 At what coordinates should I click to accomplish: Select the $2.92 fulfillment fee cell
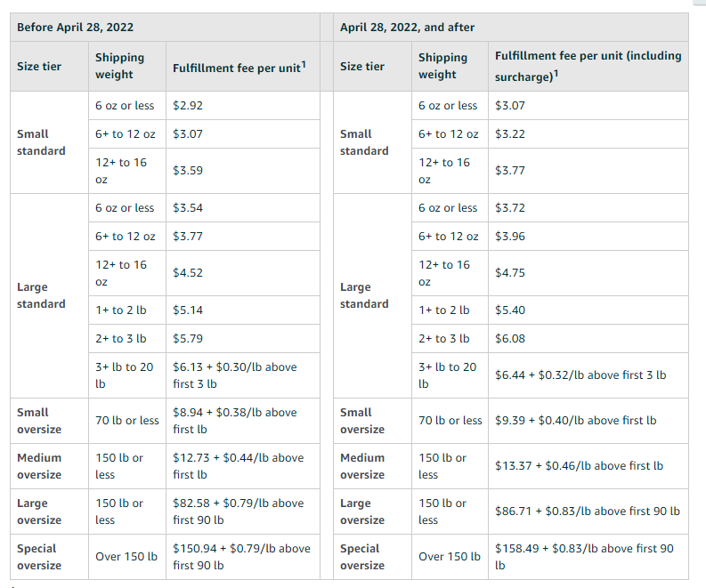pyautogui.click(x=188, y=105)
